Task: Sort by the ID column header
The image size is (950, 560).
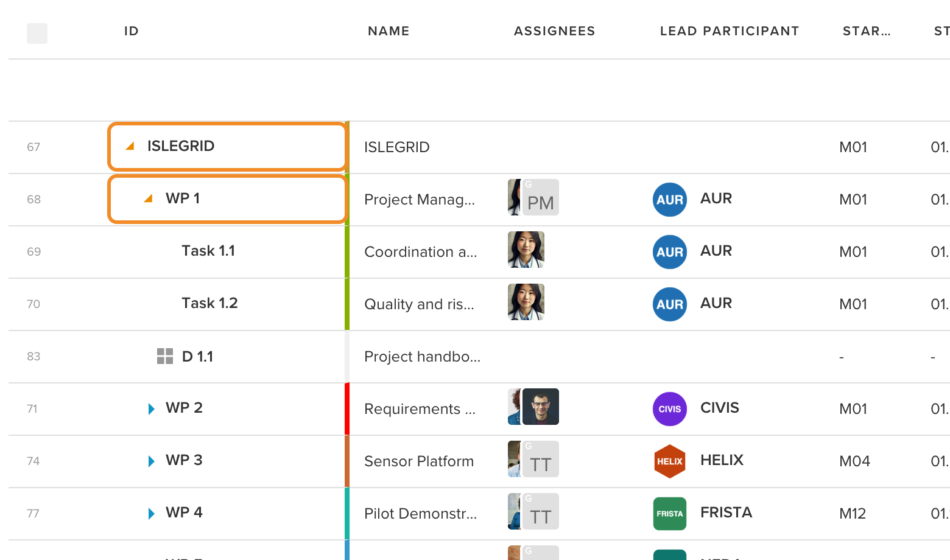Action: (x=132, y=31)
